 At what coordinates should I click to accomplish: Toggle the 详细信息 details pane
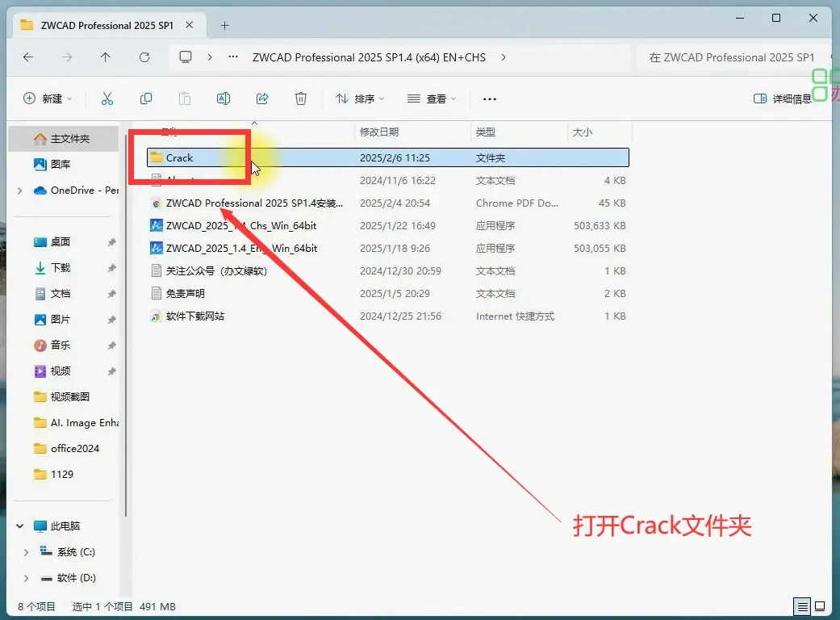click(783, 98)
